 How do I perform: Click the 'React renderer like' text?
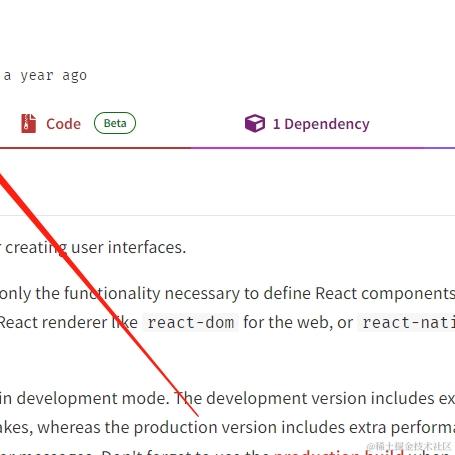(x=68, y=323)
